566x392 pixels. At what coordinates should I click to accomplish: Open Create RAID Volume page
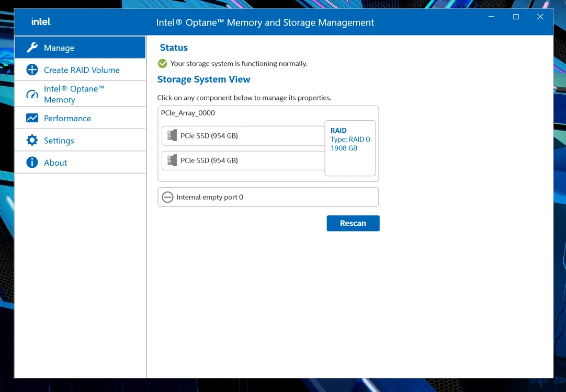click(80, 70)
